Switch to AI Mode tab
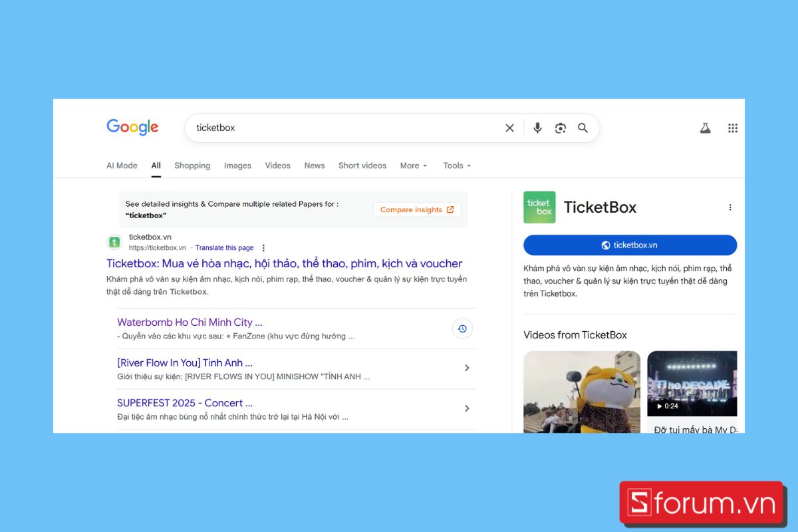Viewport: 798px width, 532px height. click(122, 166)
